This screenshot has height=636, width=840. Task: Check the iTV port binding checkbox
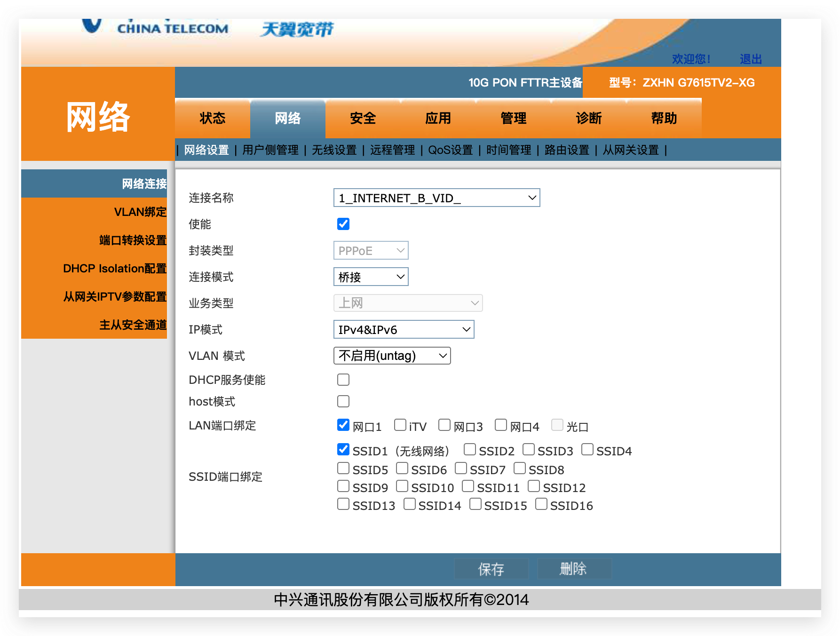point(399,425)
